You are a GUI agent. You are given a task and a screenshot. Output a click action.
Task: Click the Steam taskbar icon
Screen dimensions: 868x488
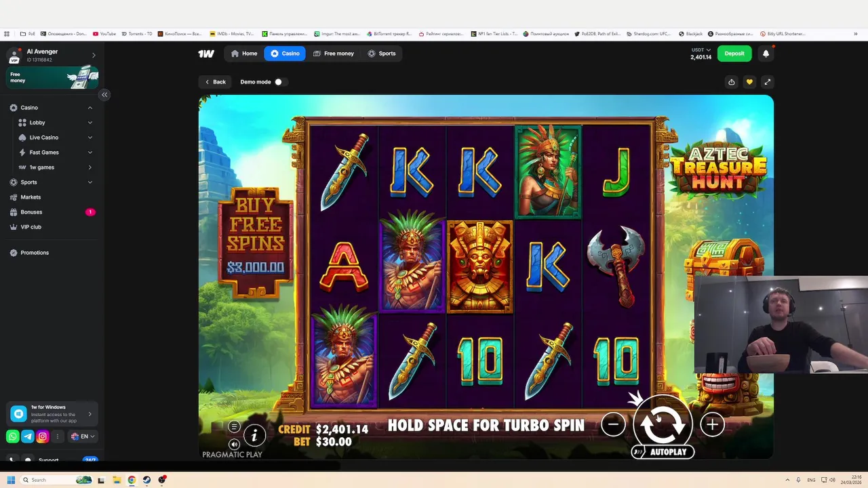click(146, 480)
